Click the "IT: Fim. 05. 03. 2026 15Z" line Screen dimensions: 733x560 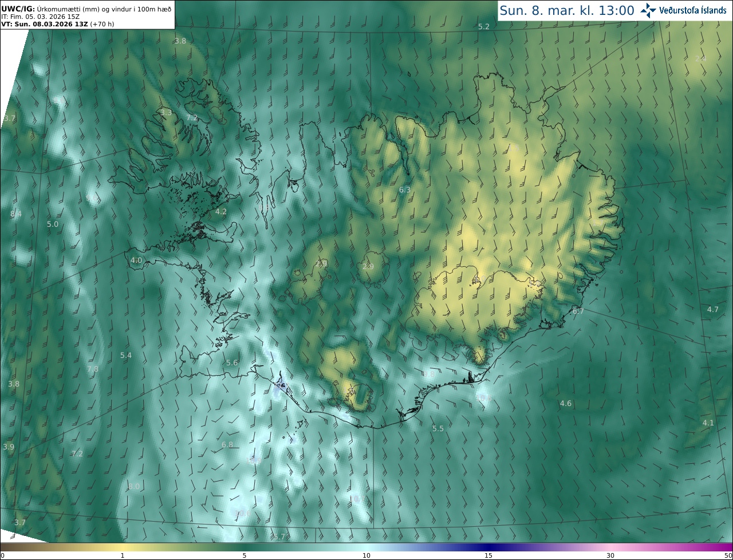point(40,17)
